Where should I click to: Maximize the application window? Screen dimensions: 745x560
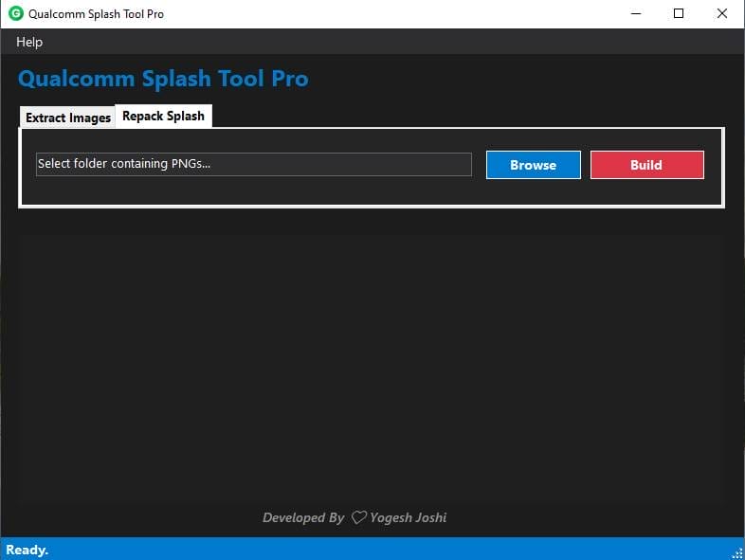679,13
